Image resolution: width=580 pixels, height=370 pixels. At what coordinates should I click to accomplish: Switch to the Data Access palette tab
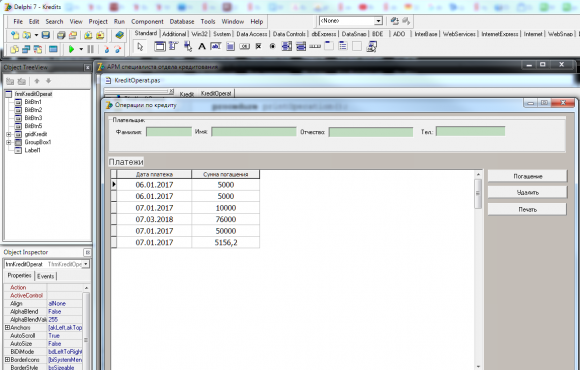coord(252,34)
